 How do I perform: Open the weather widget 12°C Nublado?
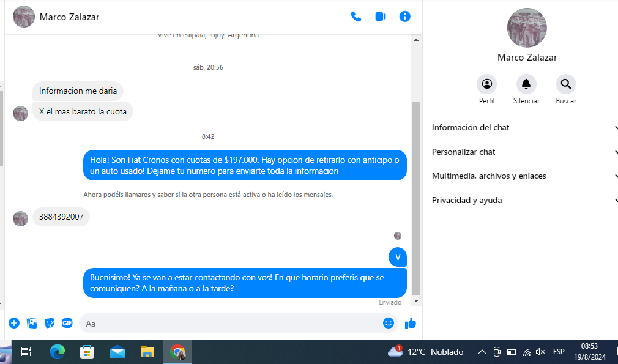426,352
